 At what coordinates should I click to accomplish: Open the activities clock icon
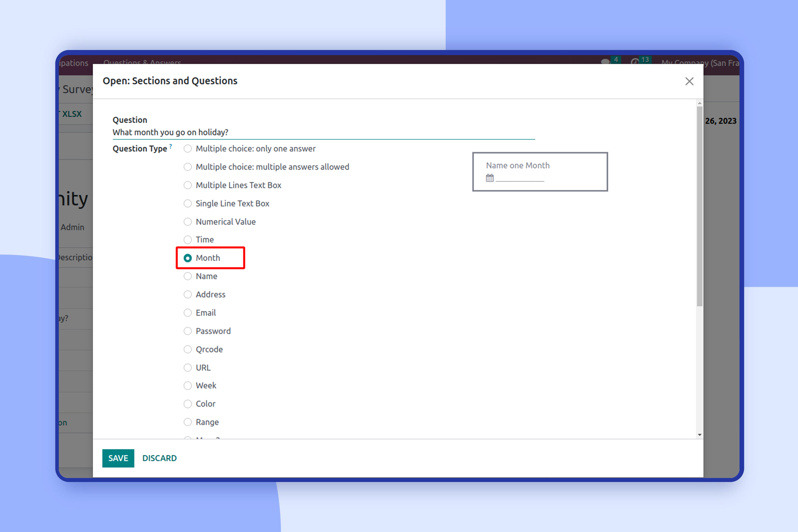pos(634,62)
